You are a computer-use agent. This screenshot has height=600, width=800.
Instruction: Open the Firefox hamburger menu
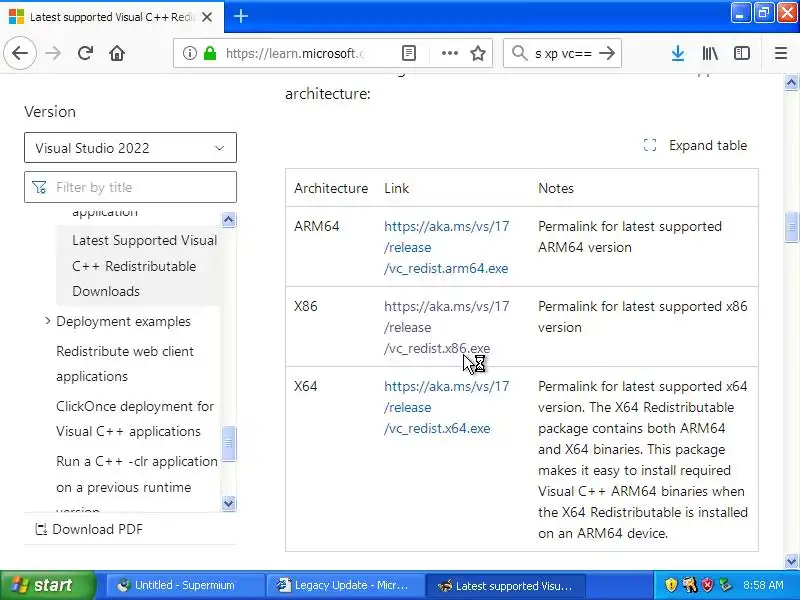click(x=781, y=53)
